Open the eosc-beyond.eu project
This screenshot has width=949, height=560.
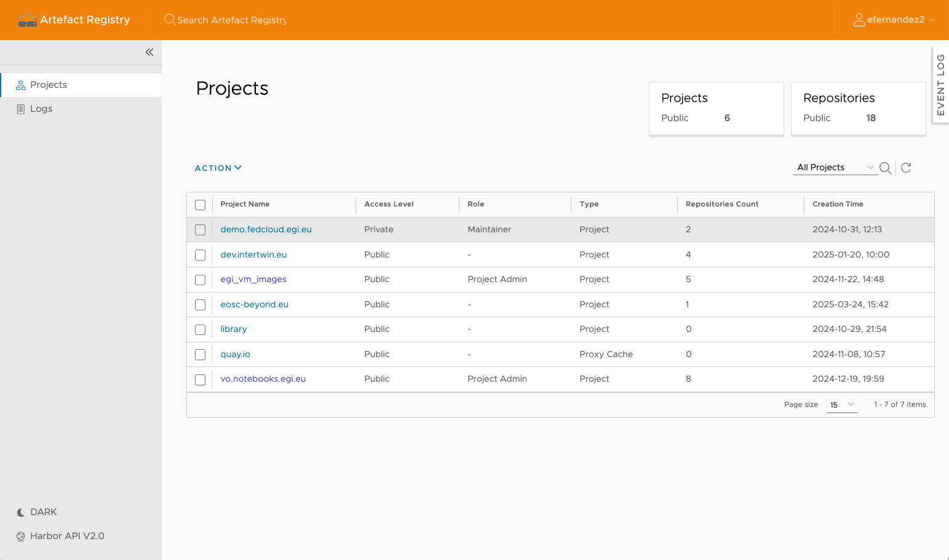254,304
